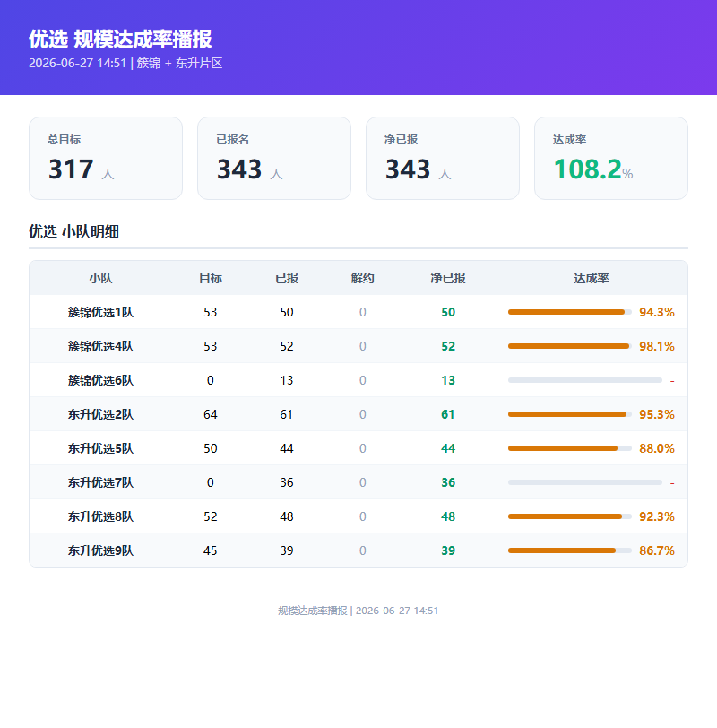Click 净已报 value 44 for 东升优选5队

click(448, 448)
